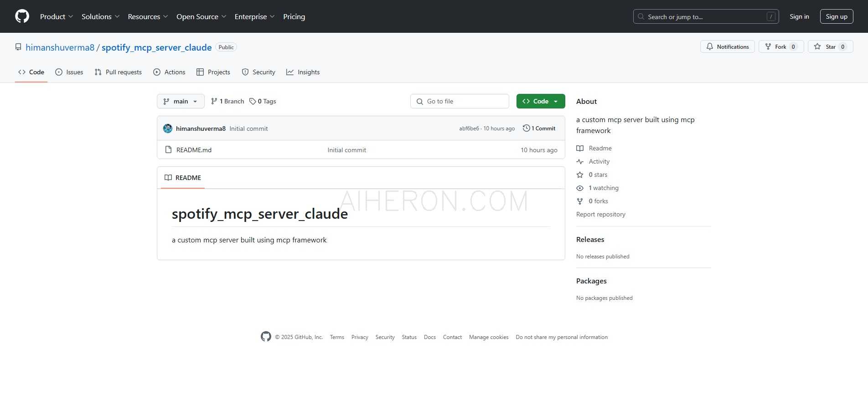Open the Insights tab

click(x=303, y=72)
